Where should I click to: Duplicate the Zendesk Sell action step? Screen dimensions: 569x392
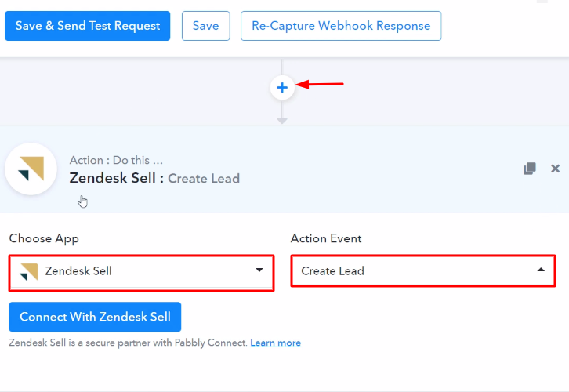point(530,169)
